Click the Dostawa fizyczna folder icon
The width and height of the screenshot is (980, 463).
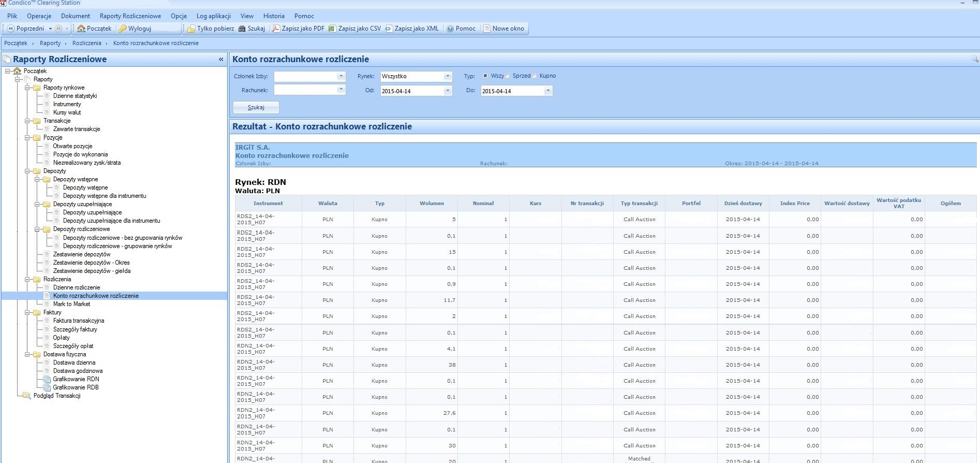tap(37, 354)
